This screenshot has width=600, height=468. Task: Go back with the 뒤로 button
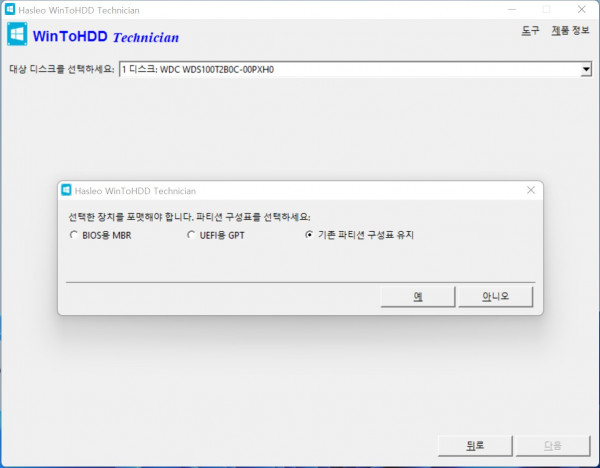point(475,445)
